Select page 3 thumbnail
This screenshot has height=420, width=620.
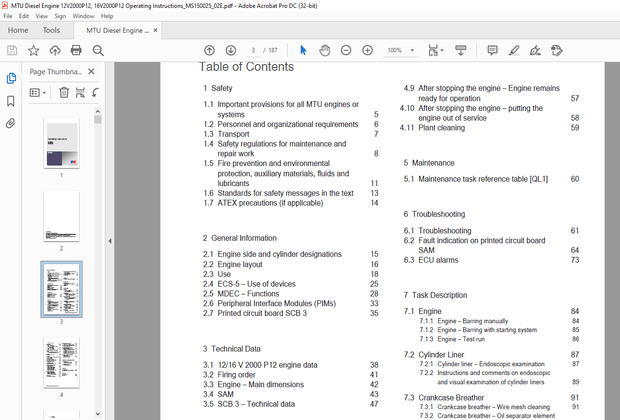(61, 289)
